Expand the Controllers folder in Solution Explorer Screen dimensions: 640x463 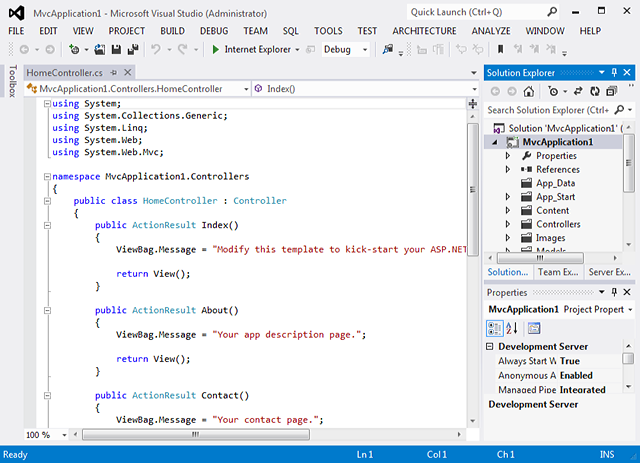point(508,224)
